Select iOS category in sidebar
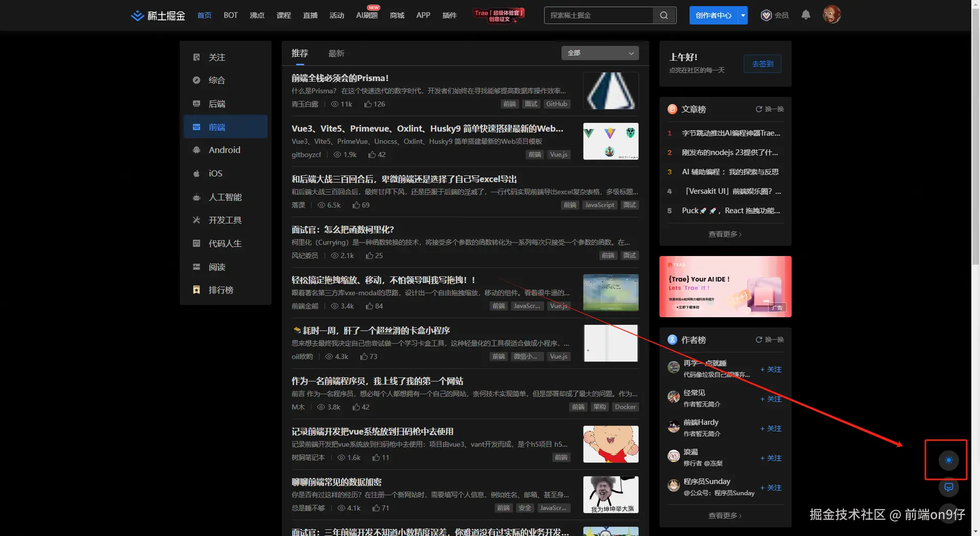 click(x=225, y=173)
